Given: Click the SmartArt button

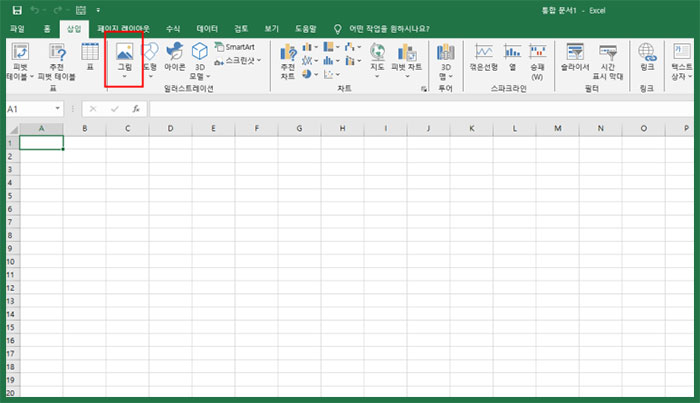Looking at the screenshot, I should click(234, 46).
